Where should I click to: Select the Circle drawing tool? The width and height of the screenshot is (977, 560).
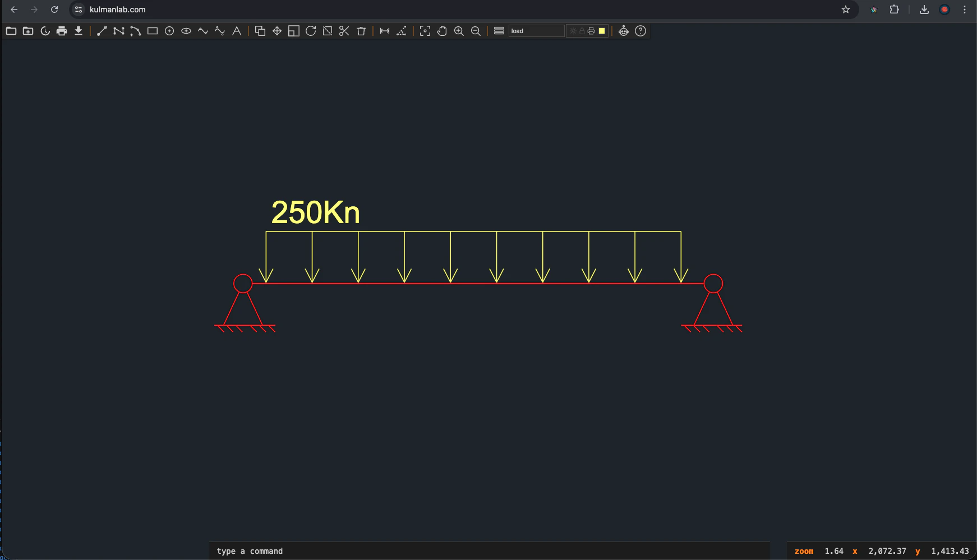(x=169, y=31)
